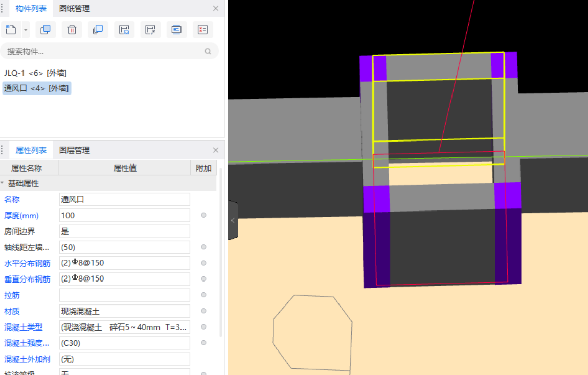Collapse the side panel with arrow handle
588x375 pixels.
[233, 220]
